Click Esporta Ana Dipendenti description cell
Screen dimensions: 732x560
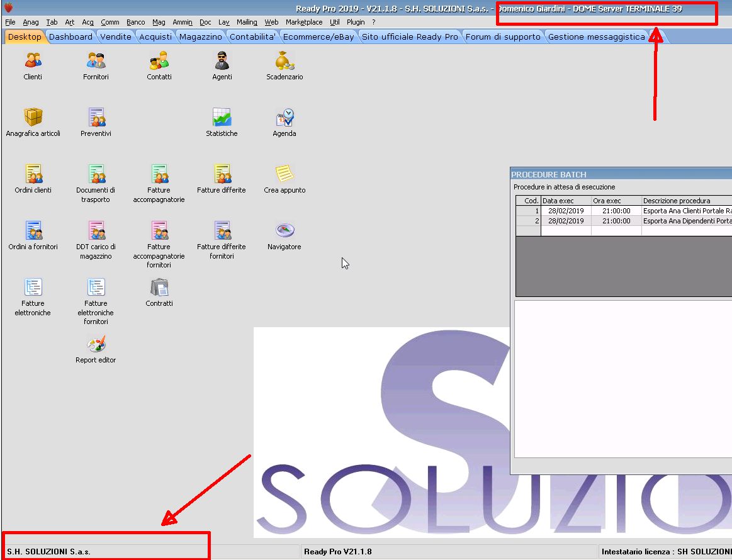pyautogui.click(x=687, y=221)
